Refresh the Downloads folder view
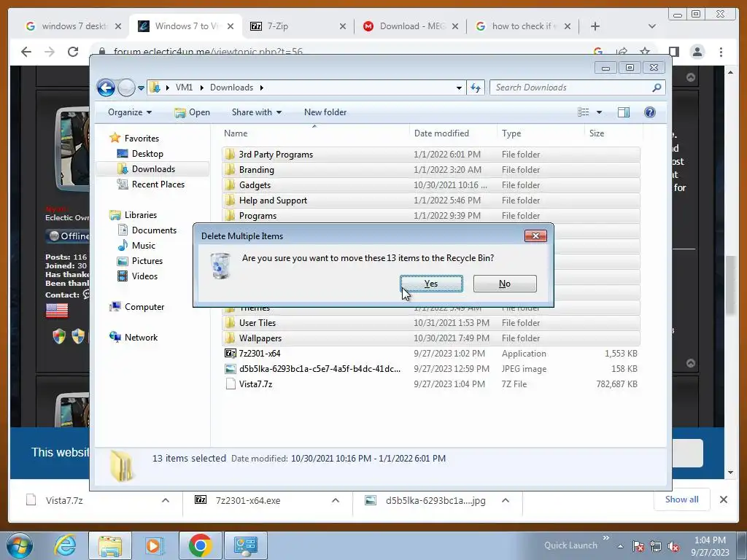Viewport: 747px width, 560px height. pyautogui.click(x=476, y=87)
